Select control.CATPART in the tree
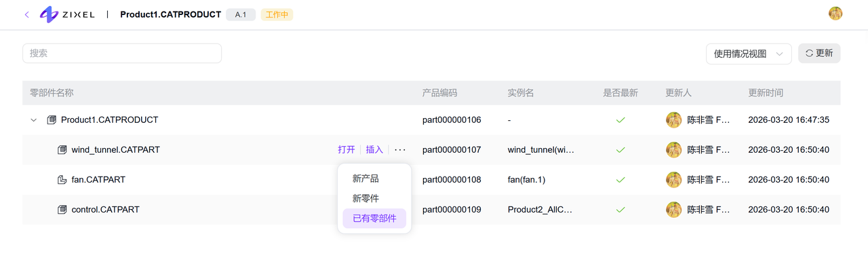This screenshot has width=868, height=258. (105, 210)
